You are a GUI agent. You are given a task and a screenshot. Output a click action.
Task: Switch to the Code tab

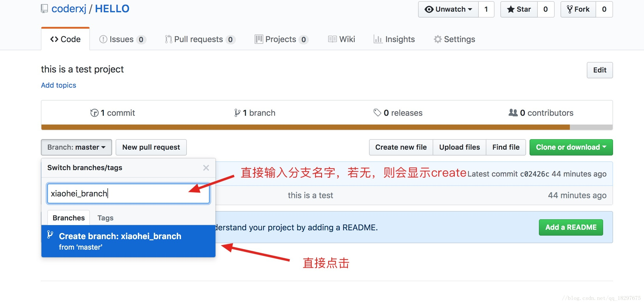tap(65, 39)
